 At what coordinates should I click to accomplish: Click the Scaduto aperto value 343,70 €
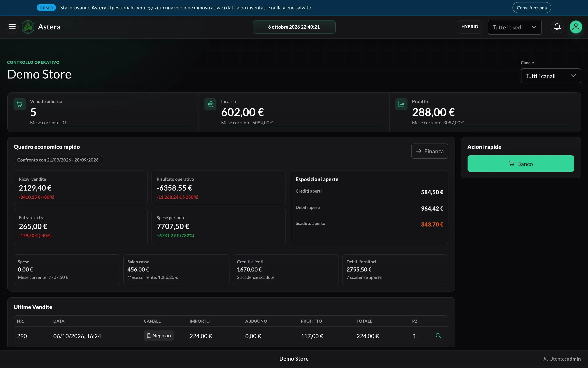click(x=432, y=224)
